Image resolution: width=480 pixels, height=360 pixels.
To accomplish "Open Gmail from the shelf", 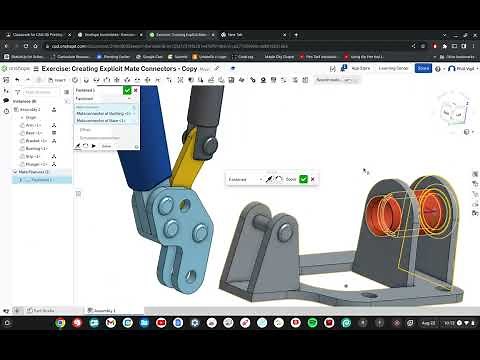I will point(111,323).
